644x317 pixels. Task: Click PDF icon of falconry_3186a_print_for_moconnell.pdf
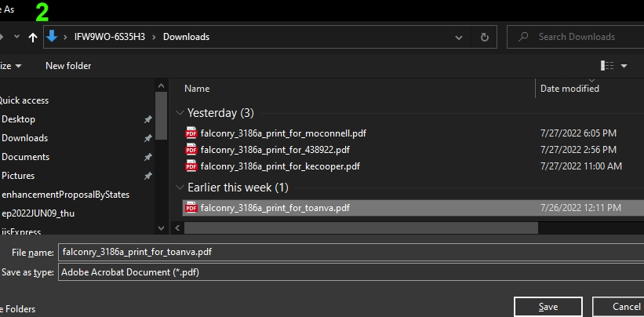pos(191,133)
